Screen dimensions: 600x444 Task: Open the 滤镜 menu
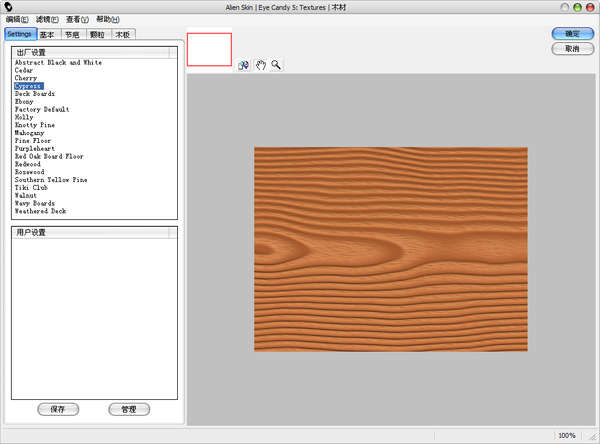(47, 20)
